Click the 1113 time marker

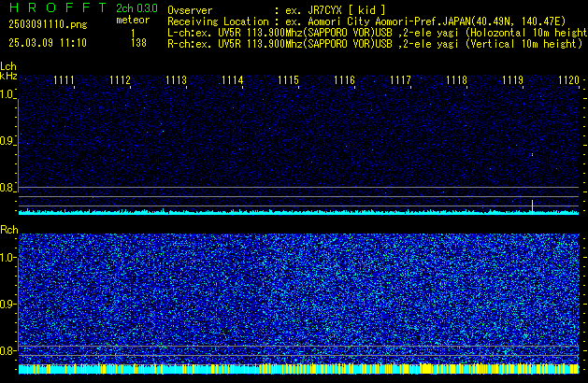(x=176, y=80)
